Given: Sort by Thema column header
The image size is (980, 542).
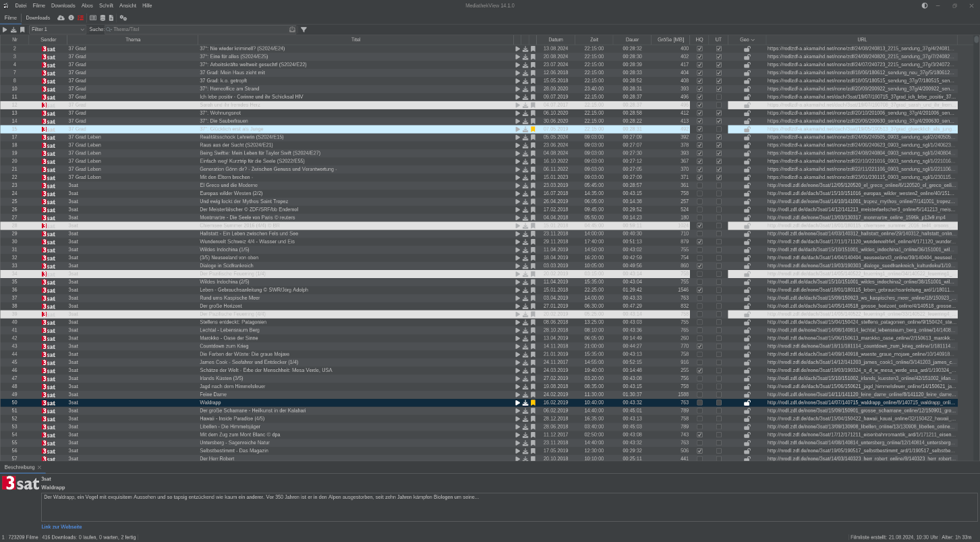Looking at the screenshot, I should pos(133,40).
